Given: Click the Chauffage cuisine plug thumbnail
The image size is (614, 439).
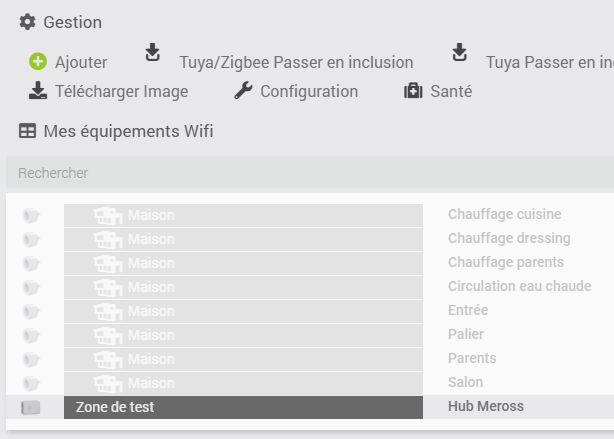Looking at the screenshot, I should [31, 215].
